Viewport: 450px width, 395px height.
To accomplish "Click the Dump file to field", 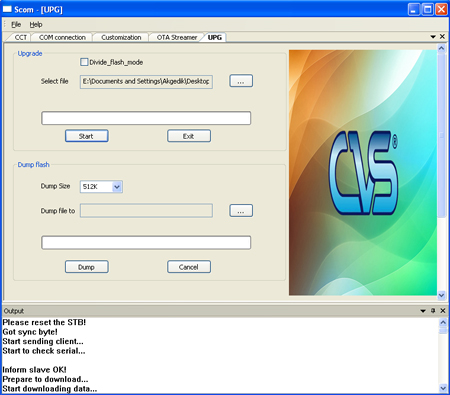I will [x=146, y=211].
